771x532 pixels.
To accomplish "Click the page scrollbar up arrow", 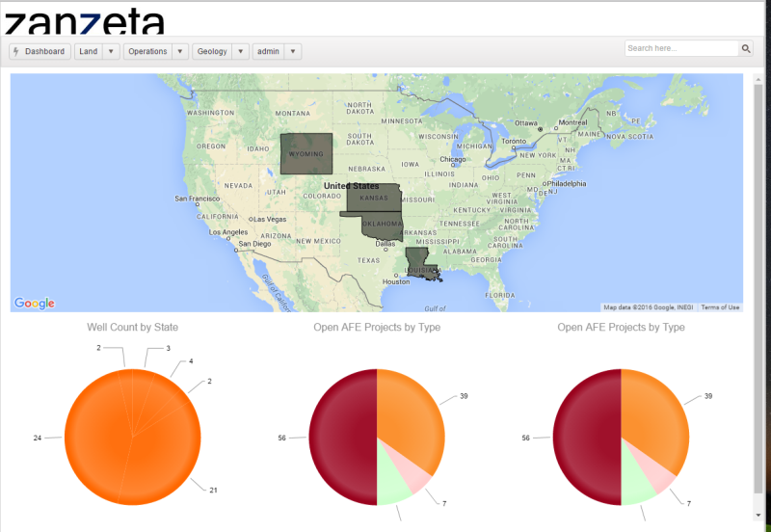I will click(x=758, y=79).
